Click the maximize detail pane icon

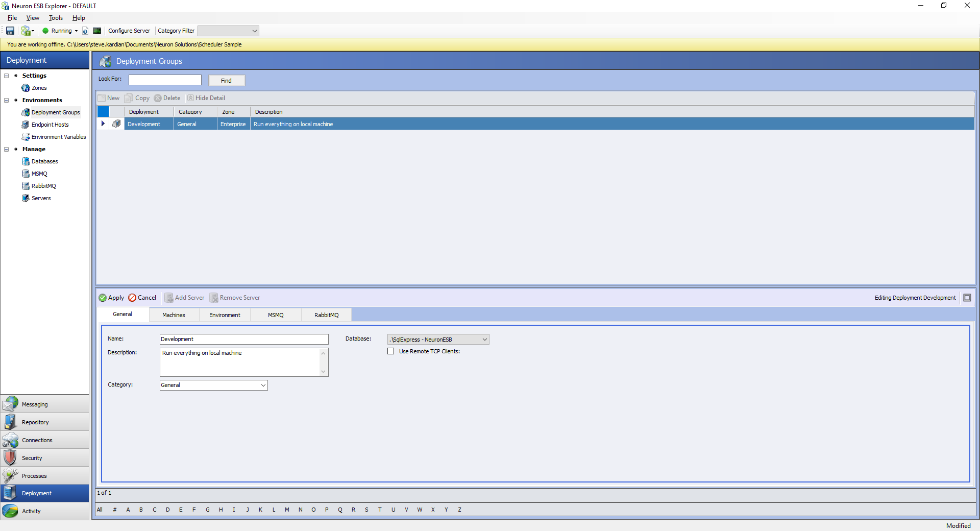click(x=967, y=298)
